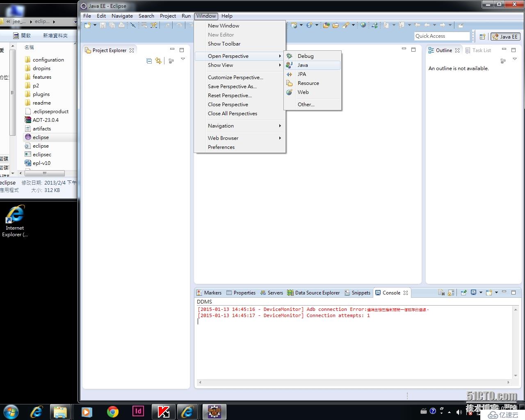Viewport: 525px width, 420px height.
Task: Open Google Chrome from the taskbar
Action: 112,411
